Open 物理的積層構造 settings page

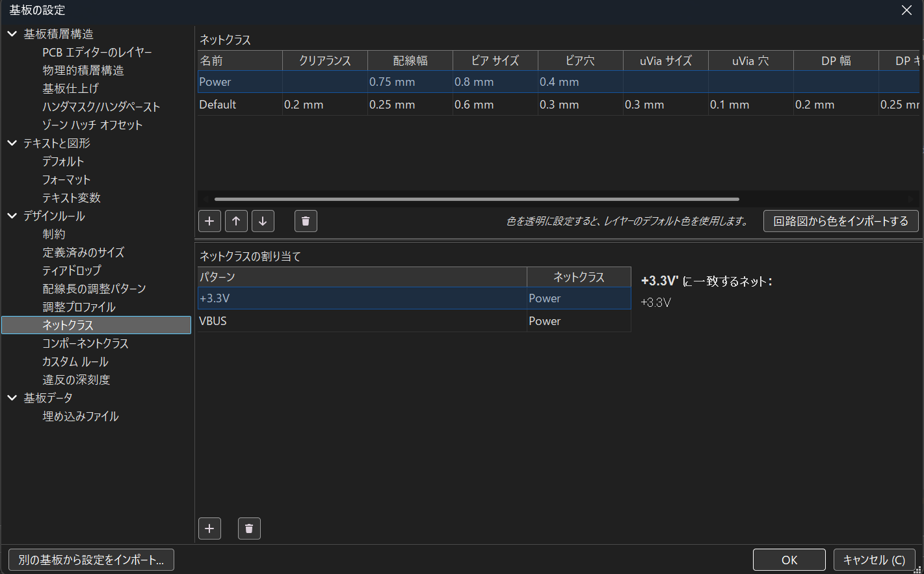(x=83, y=70)
